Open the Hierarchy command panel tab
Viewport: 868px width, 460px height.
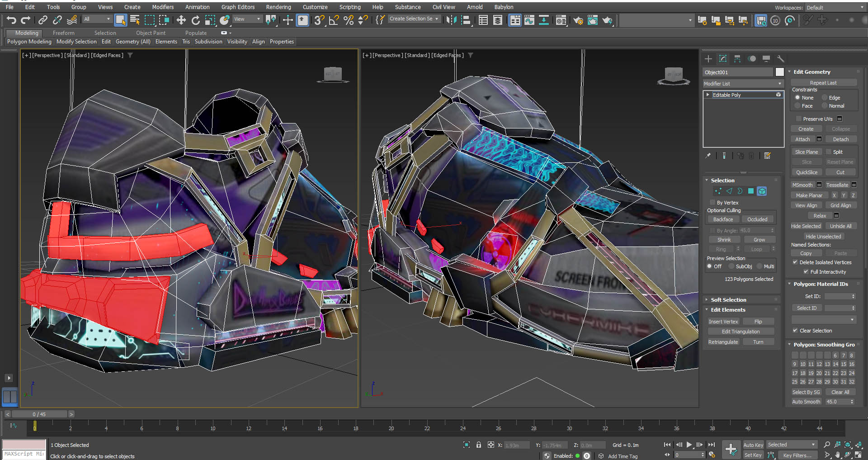(737, 59)
